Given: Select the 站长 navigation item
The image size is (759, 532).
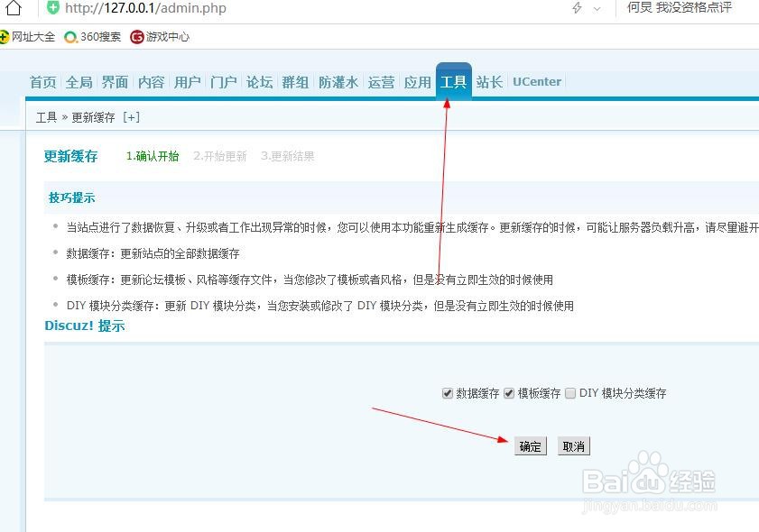Looking at the screenshot, I should (x=489, y=81).
